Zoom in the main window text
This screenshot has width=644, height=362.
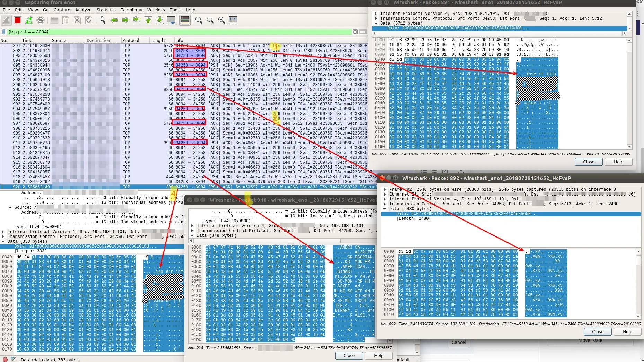point(199,20)
